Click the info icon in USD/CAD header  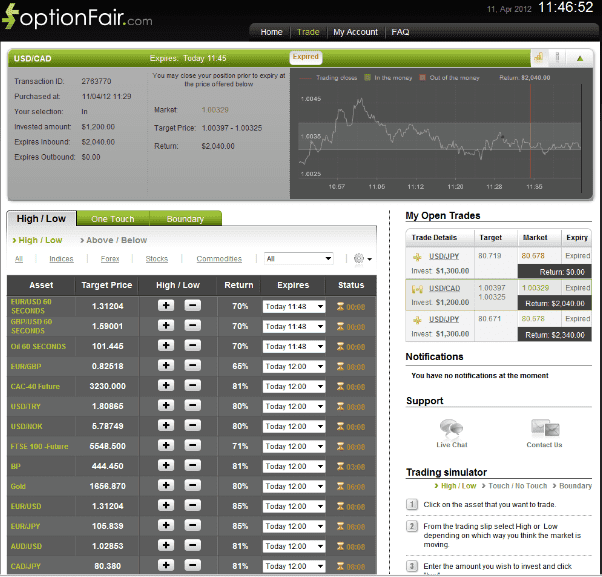point(557,58)
